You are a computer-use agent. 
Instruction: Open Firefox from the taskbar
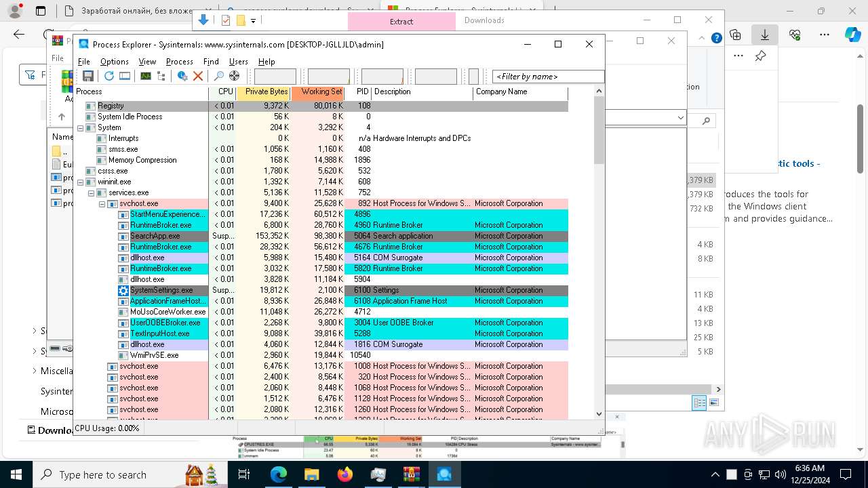pyautogui.click(x=345, y=474)
